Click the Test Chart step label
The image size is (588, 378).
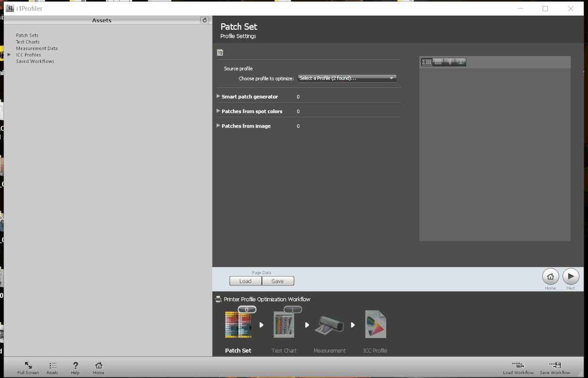tap(284, 351)
